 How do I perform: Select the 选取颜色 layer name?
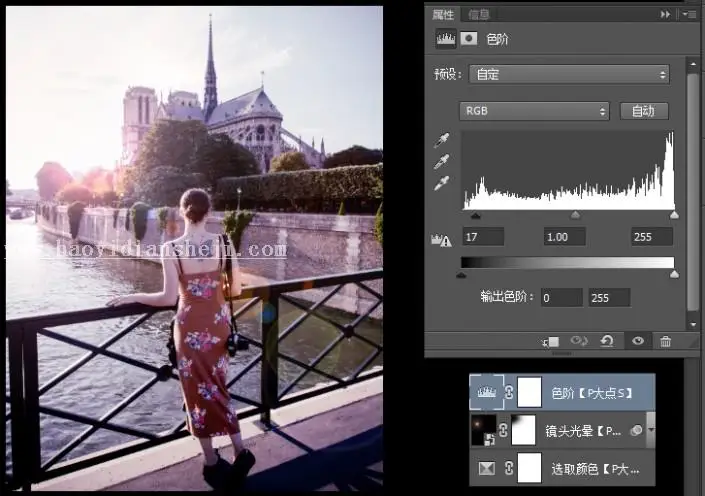coord(595,469)
